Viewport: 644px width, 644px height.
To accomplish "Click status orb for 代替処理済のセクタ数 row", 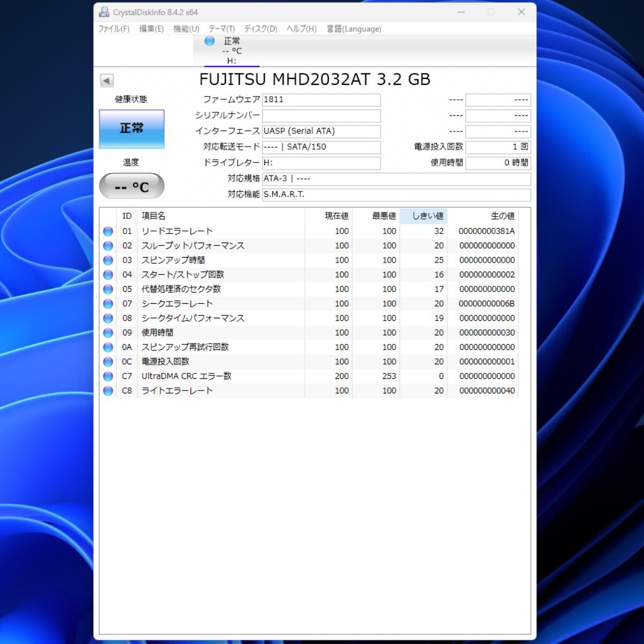I will tap(108, 289).
